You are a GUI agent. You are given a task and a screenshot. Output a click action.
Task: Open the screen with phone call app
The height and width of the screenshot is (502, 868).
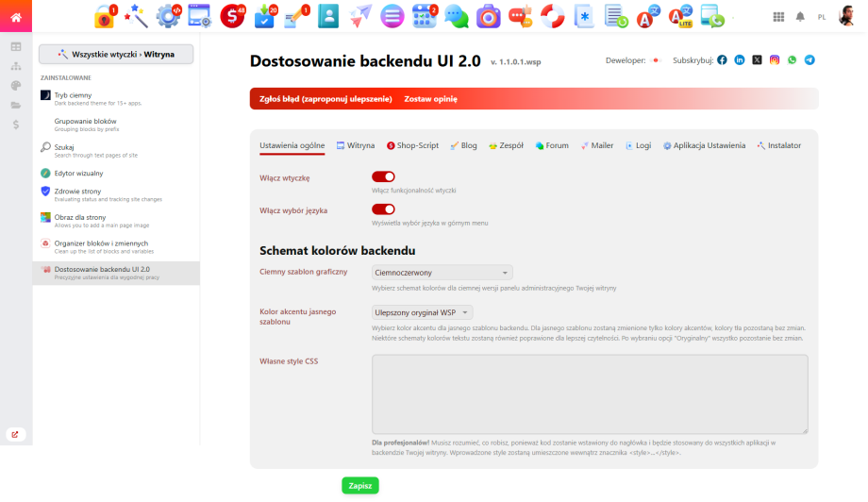point(712,17)
